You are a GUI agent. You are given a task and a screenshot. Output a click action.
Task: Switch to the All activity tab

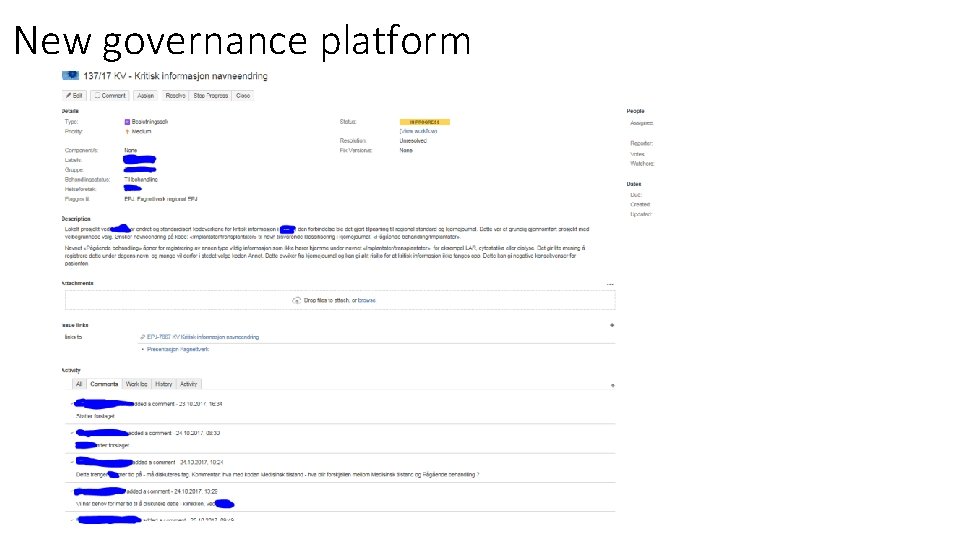click(x=79, y=384)
